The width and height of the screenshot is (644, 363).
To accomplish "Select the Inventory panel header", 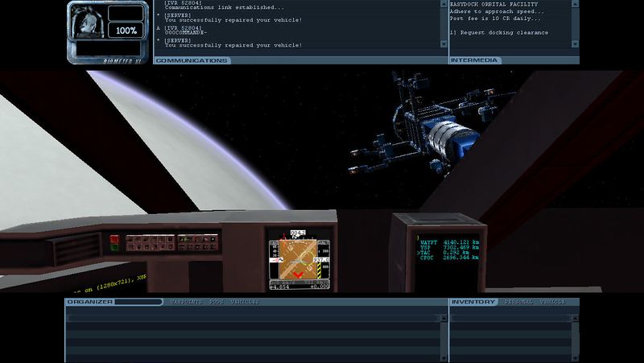I will pyautogui.click(x=473, y=302).
